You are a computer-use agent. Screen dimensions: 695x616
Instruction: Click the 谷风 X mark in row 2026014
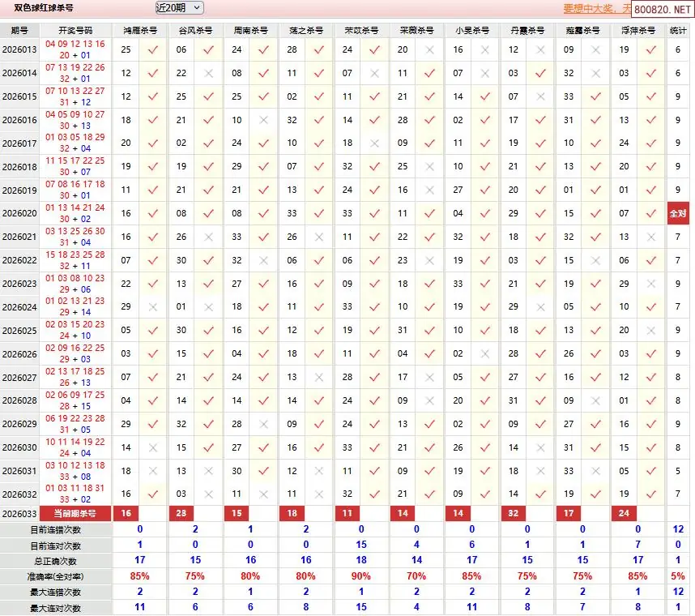pyautogui.click(x=208, y=73)
